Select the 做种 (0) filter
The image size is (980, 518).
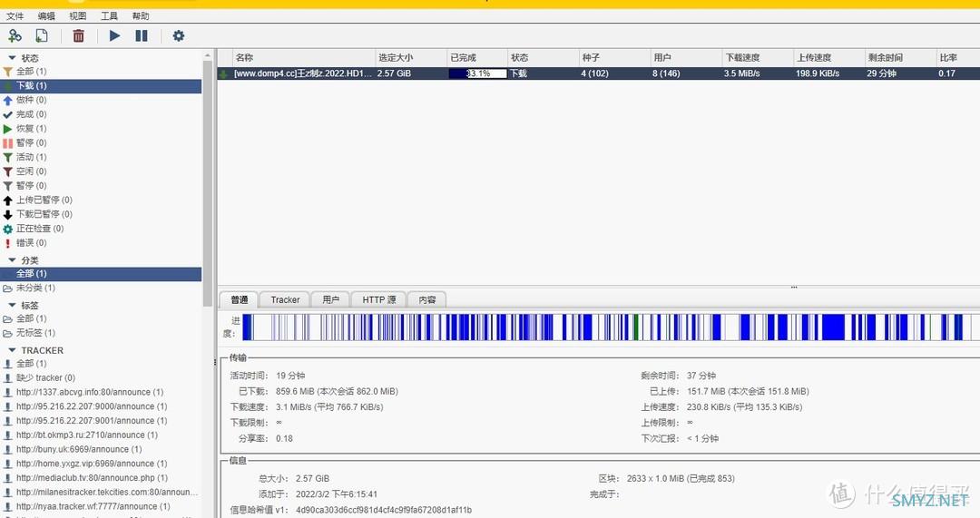pyautogui.click(x=101, y=100)
